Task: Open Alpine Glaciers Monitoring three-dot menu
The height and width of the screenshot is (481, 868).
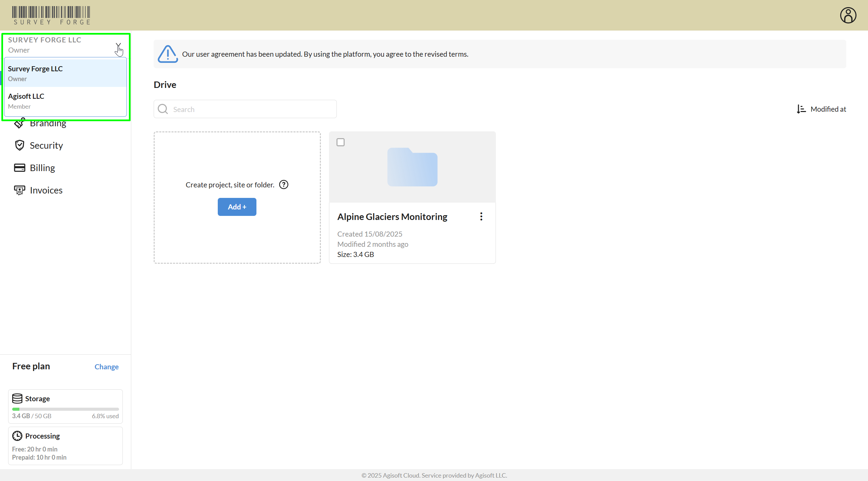Action: coord(481,217)
